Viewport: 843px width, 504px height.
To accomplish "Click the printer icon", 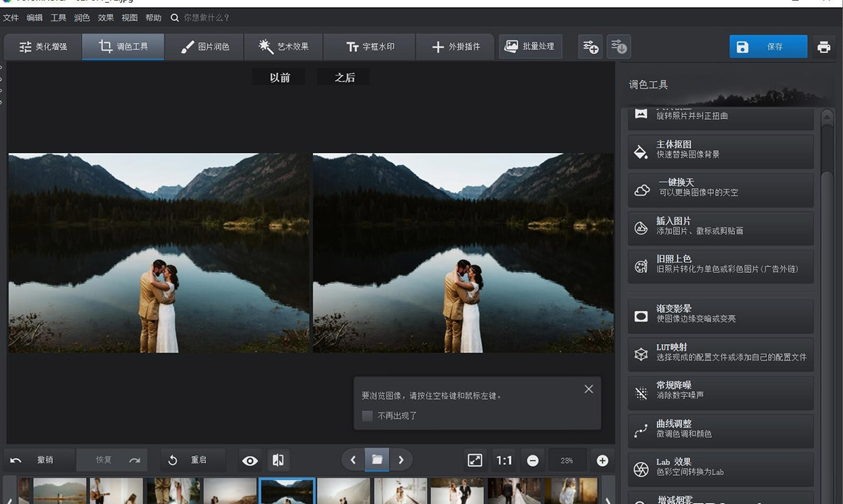I will tap(824, 47).
